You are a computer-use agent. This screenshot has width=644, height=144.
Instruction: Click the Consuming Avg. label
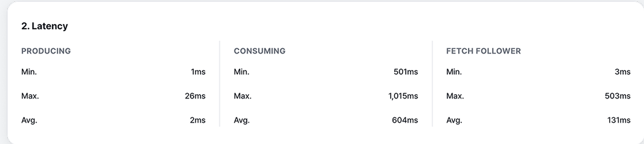pyautogui.click(x=242, y=120)
